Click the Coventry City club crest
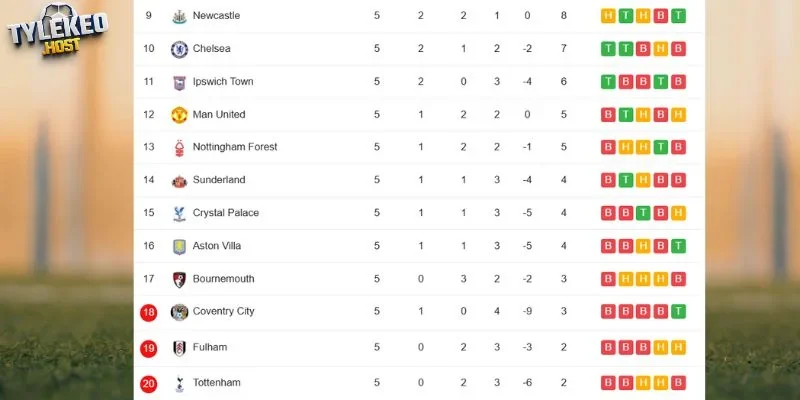Image resolution: width=800 pixels, height=400 pixels. (x=179, y=312)
